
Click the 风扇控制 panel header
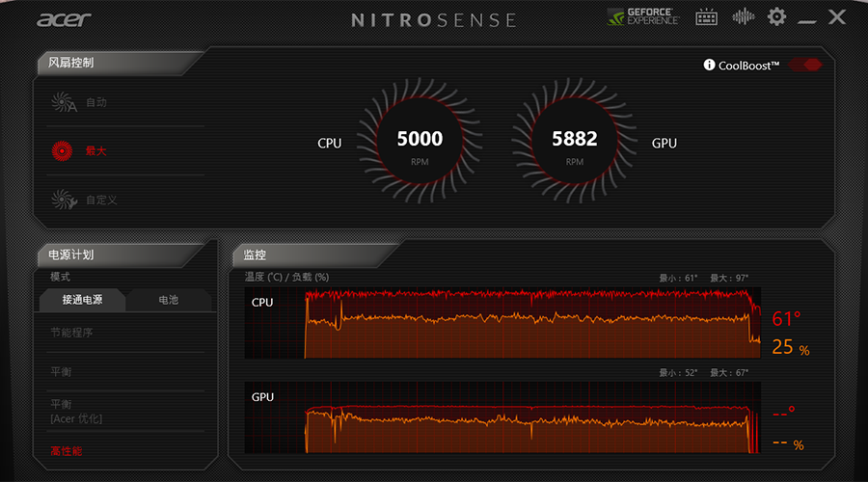click(x=70, y=63)
